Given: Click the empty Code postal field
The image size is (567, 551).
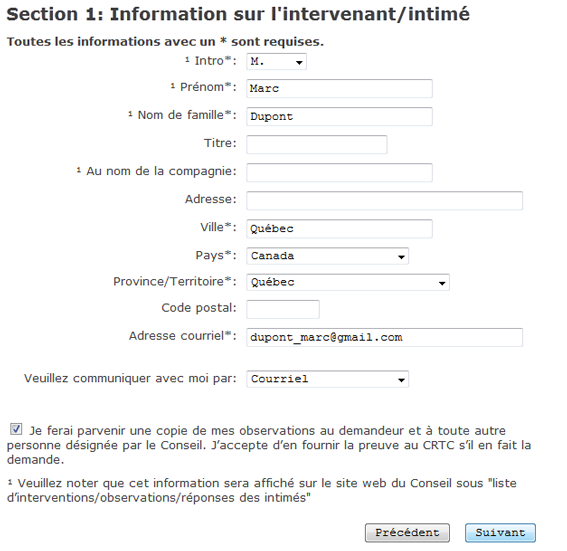Looking at the screenshot, I should [x=283, y=309].
